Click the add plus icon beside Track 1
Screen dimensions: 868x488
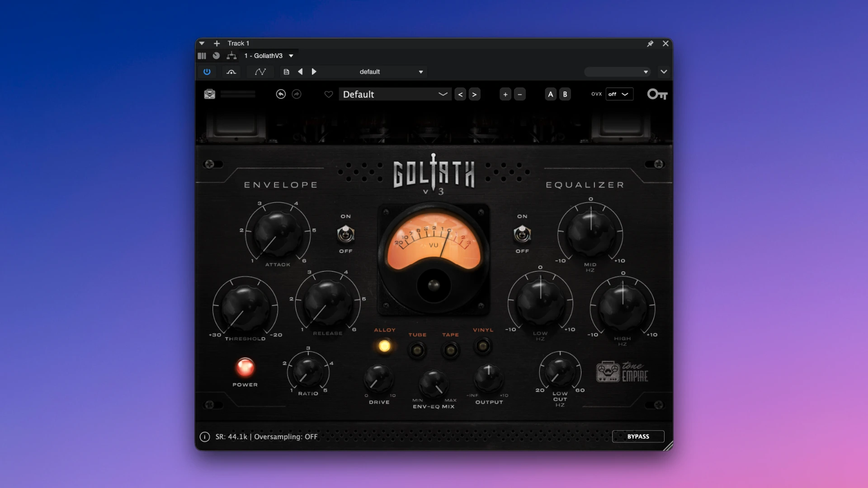(x=217, y=43)
